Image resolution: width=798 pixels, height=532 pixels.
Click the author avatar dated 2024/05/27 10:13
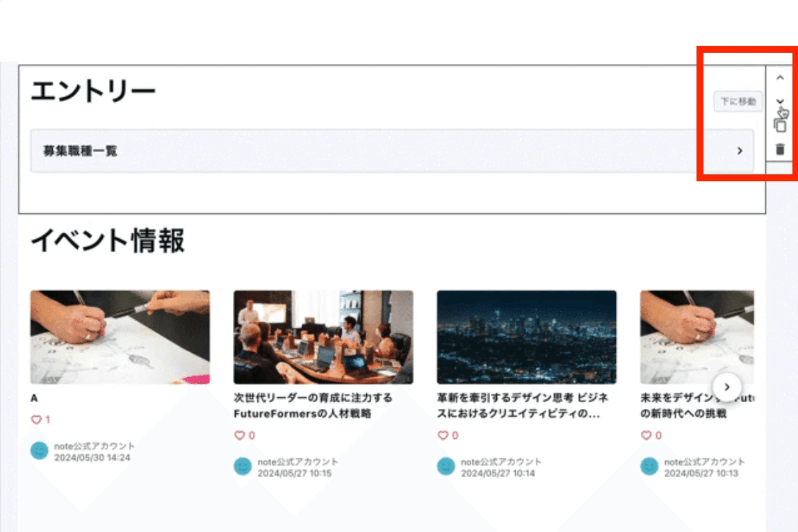649,467
